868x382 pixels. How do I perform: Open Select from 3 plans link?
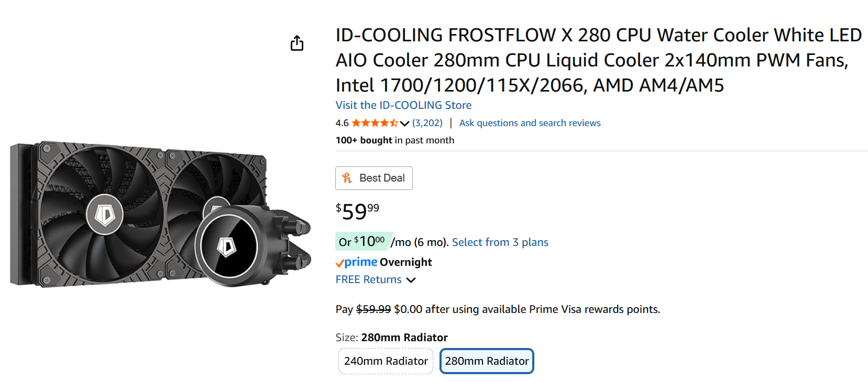pyautogui.click(x=500, y=242)
